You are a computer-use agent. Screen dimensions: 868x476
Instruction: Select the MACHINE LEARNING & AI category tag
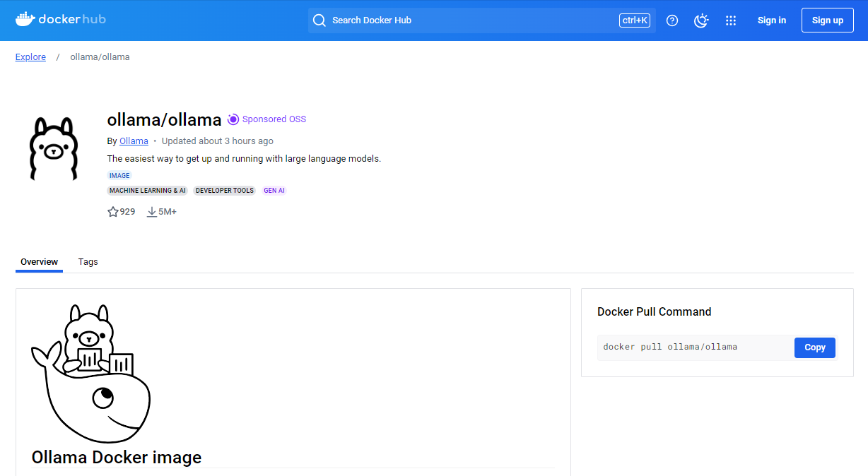coord(147,190)
